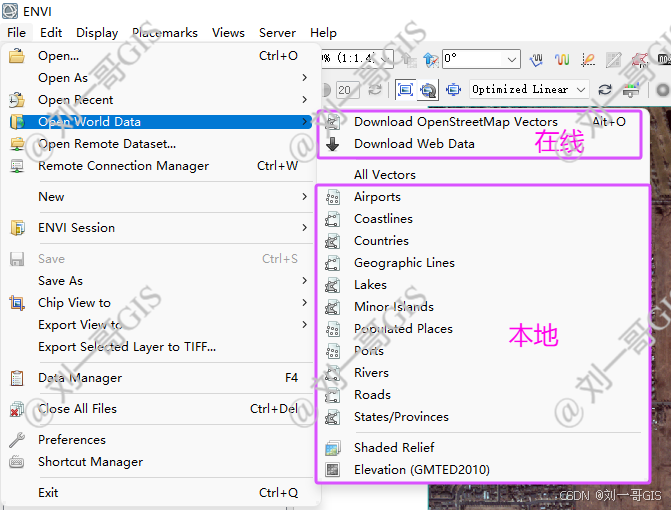
Task: Open the Views menu
Action: (228, 33)
